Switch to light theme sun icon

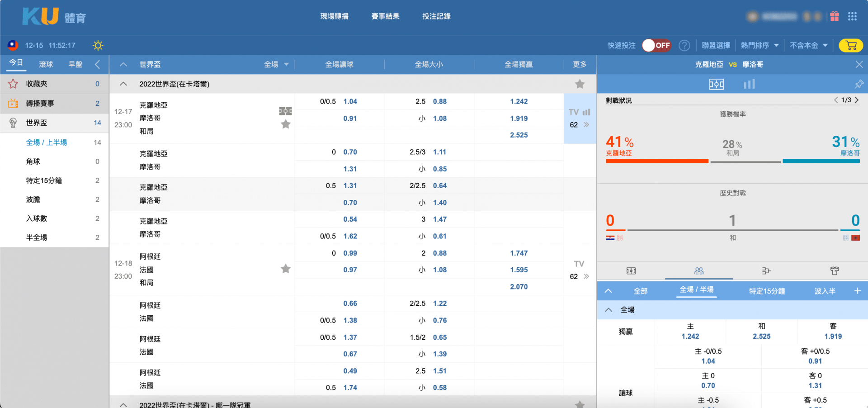(98, 45)
